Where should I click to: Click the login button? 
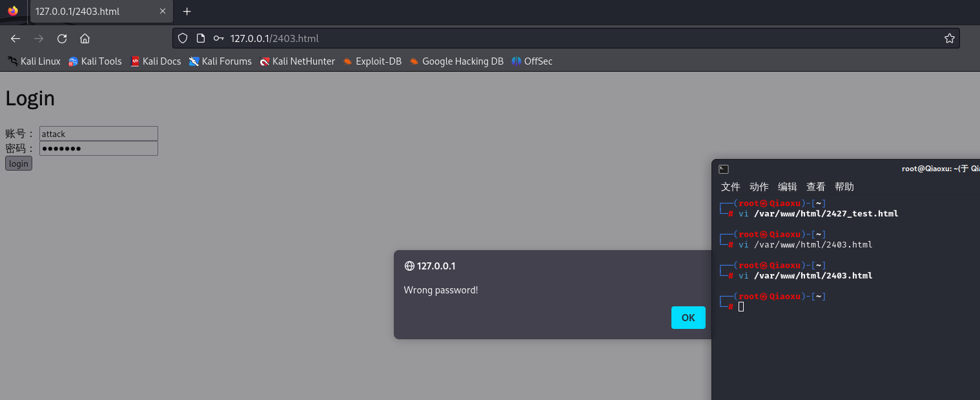click(19, 163)
